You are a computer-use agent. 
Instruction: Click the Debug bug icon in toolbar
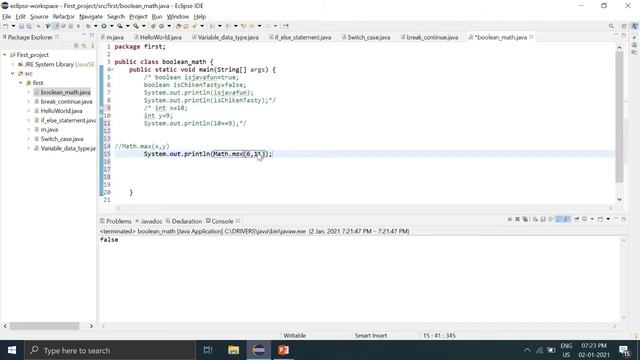[x=88, y=26]
